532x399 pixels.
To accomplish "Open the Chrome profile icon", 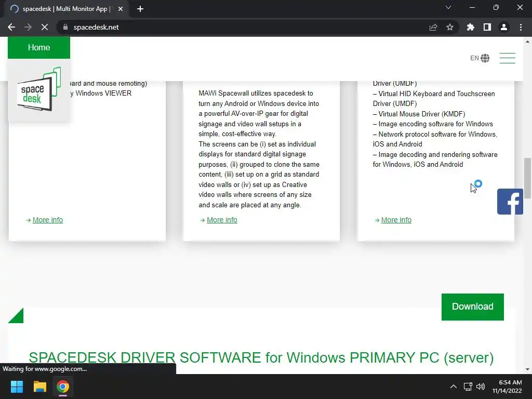I will click(x=504, y=27).
